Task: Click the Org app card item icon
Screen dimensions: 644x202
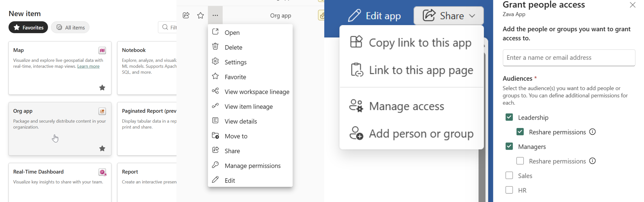Action: (x=102, y=111)
